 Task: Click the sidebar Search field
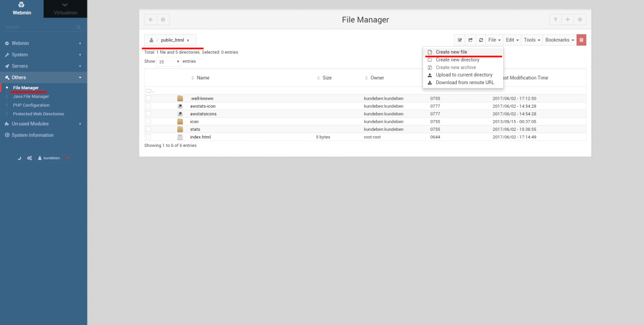tap(40, 27)
